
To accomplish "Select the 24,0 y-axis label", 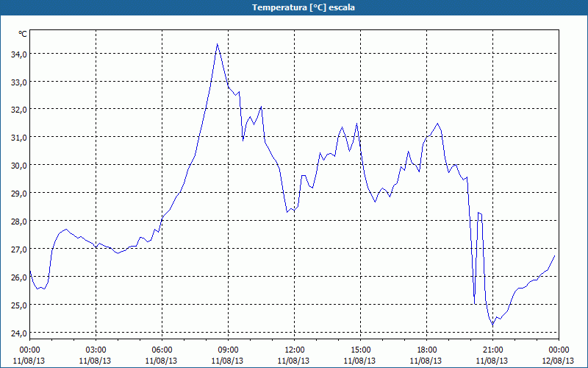I will click(19, 333).
